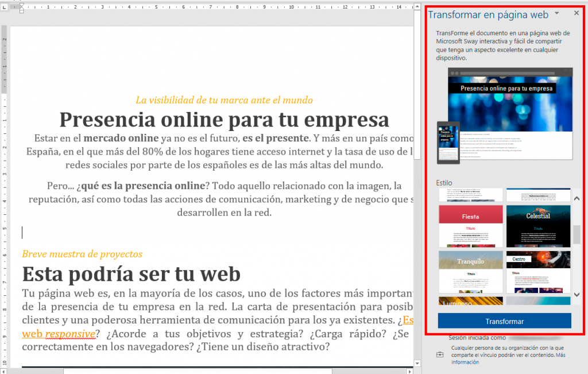Screen dimensions: 588x374
Task: Click the document vertical scrollbar up arrow
Action: pyautogui.click(x=417, y=7)
